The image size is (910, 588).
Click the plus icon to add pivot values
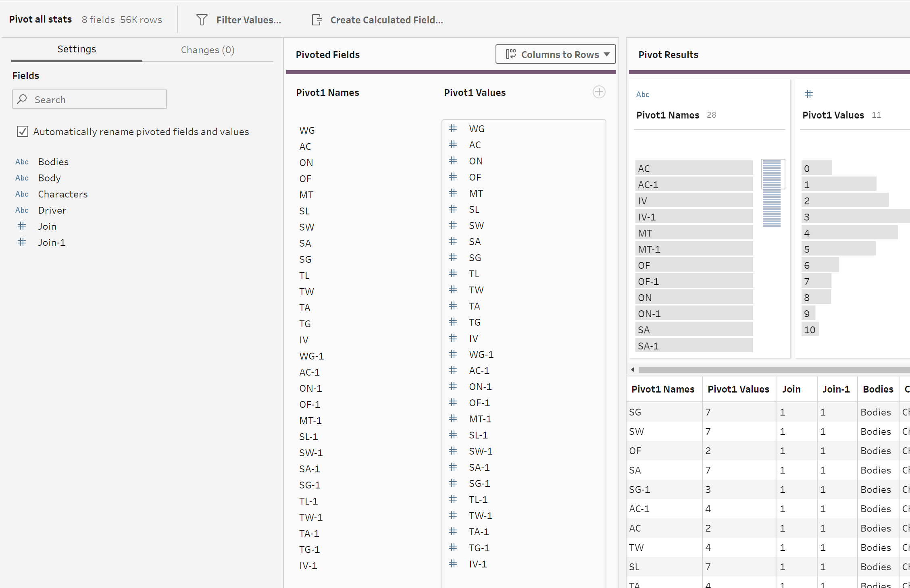click(599, 92)
